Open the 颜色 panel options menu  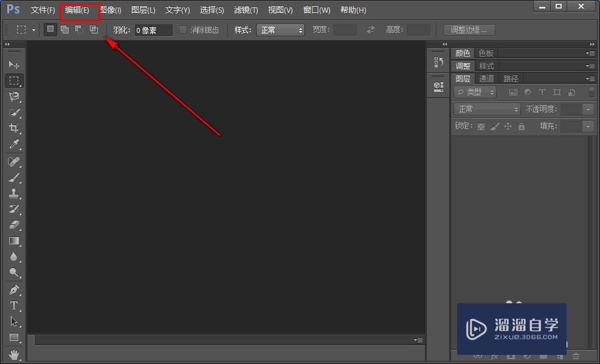click(590, 53)
